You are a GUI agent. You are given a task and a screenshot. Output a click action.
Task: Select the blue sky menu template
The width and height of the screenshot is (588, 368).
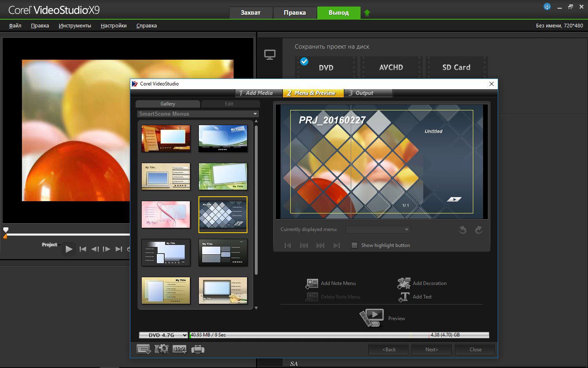tap(223, 139)
